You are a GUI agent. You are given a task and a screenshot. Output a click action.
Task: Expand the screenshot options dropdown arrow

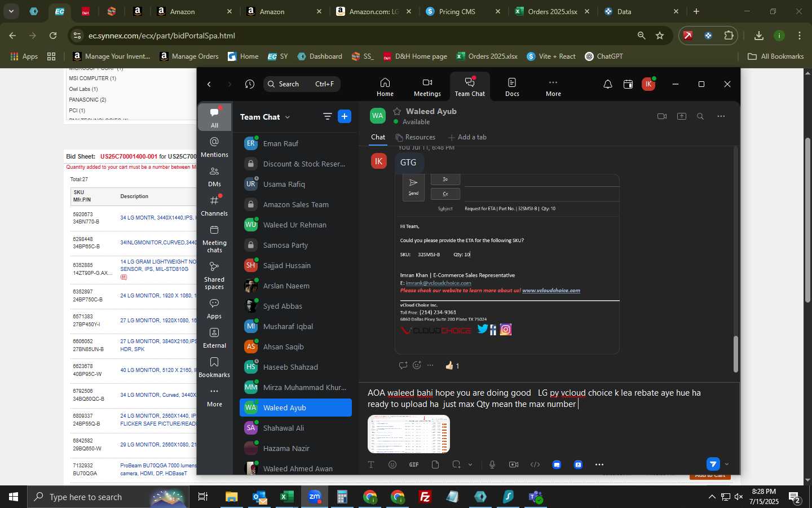(470, 465)
